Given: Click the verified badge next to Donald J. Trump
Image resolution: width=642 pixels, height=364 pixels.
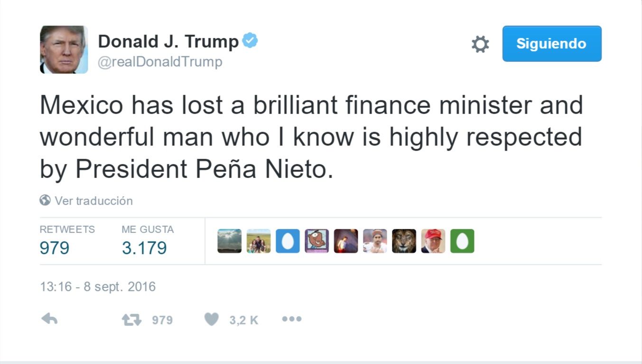Looking at the screenshot, I should [249, 40].
